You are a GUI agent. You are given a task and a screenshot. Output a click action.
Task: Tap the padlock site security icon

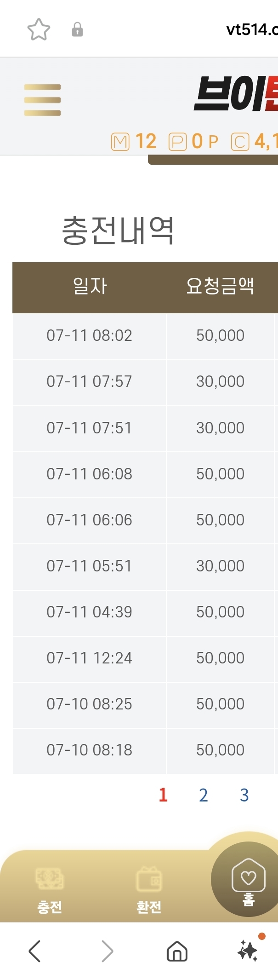click(x=77, y=30)
